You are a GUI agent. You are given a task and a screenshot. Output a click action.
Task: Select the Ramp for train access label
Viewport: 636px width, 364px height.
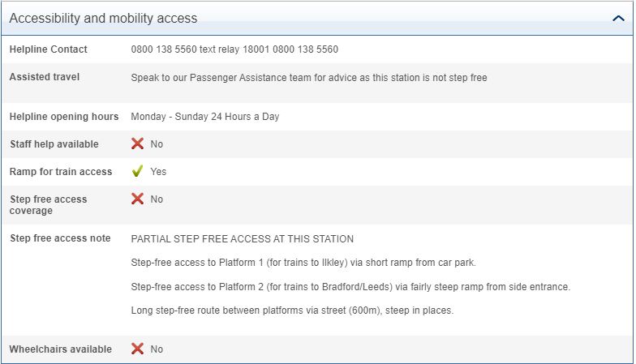(61, 172)
